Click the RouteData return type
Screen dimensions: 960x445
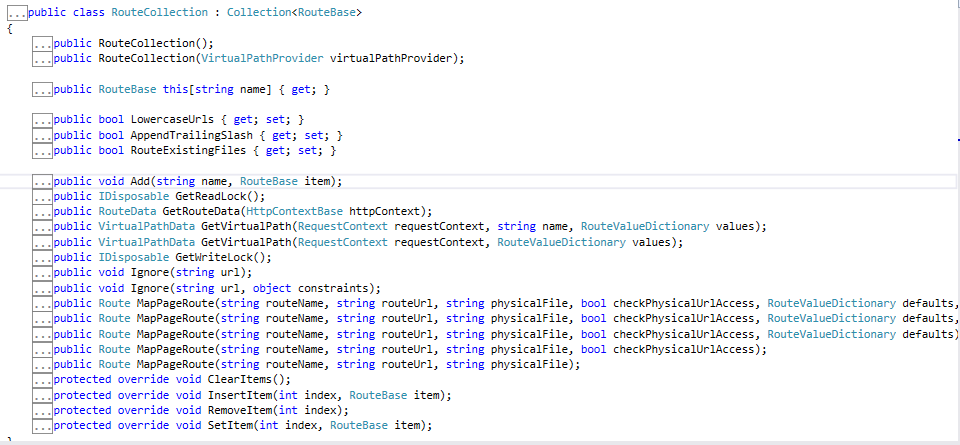point(127,212)
